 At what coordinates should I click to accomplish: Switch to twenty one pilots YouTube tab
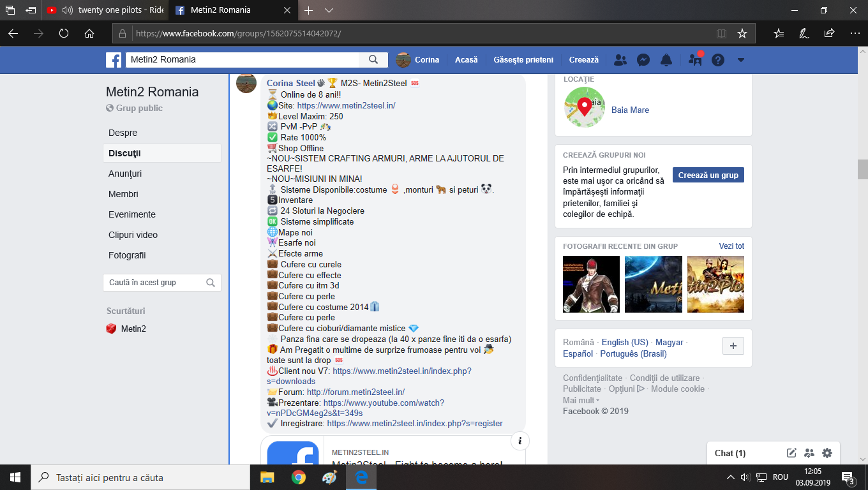click(x=104, y=10)
